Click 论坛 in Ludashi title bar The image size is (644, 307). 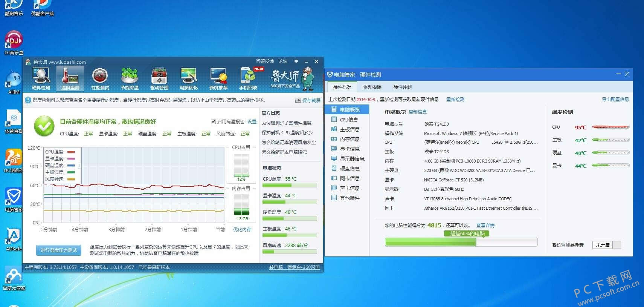(x=282, y=61)
